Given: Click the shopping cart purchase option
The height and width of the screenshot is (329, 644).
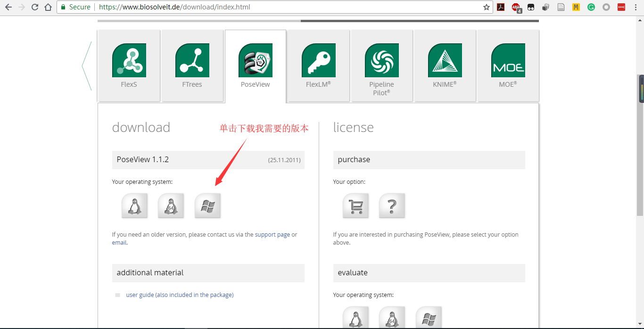Looking at the screenshot, I should coord(355,206).
